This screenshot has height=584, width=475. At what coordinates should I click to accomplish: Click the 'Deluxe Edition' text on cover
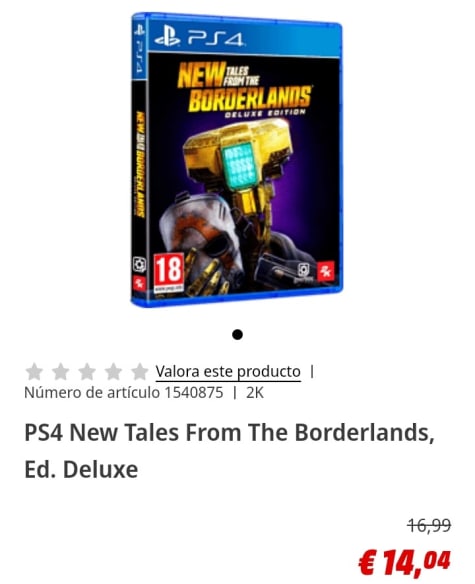pos(265,113)
